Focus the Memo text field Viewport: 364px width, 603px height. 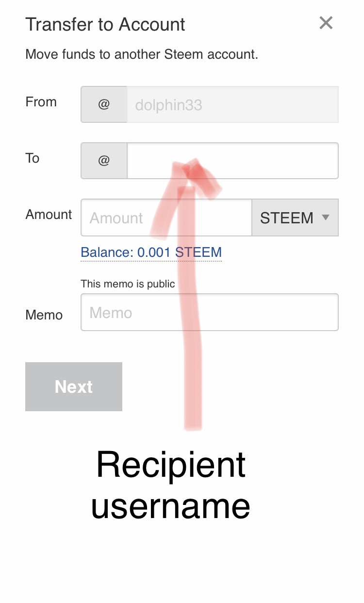[209, 312]
